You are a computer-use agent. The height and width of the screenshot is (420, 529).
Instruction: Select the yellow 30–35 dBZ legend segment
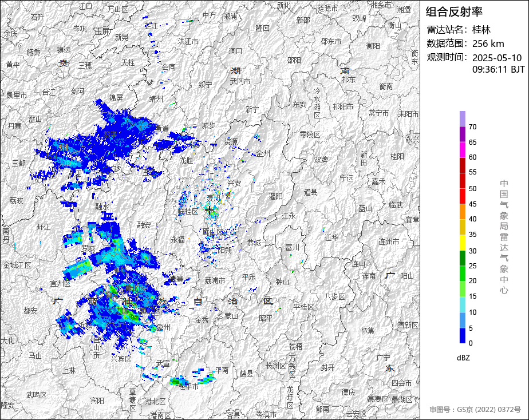[462, 243]
